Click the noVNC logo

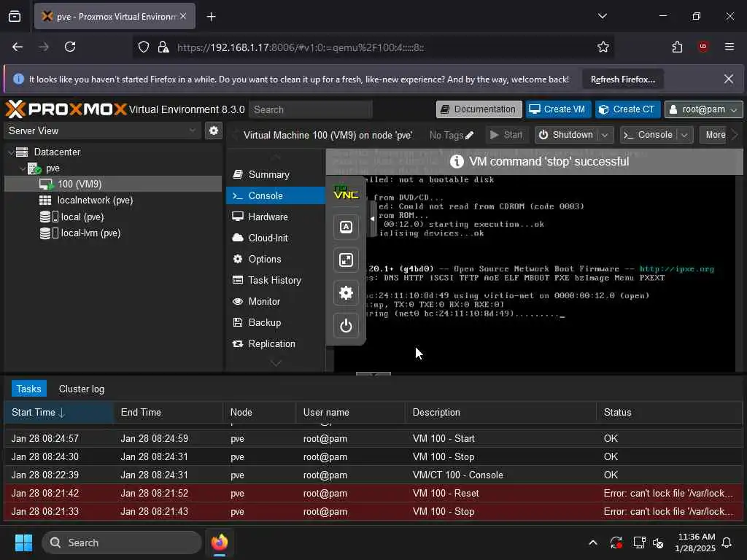pos(346,192)
